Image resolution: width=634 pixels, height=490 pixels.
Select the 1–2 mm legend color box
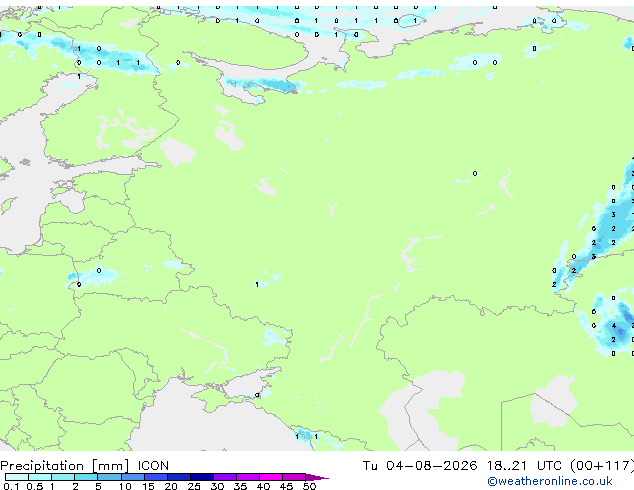63,477
